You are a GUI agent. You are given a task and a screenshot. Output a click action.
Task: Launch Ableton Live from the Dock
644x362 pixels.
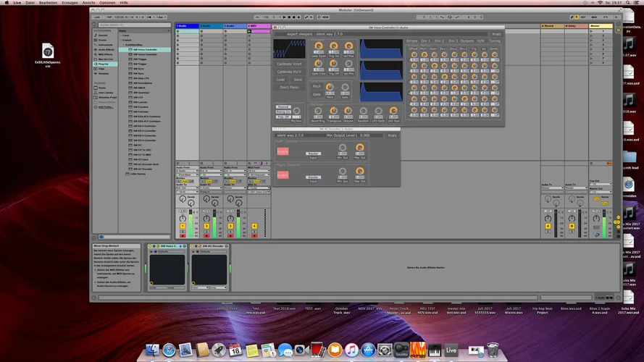(x=451, y=350)
